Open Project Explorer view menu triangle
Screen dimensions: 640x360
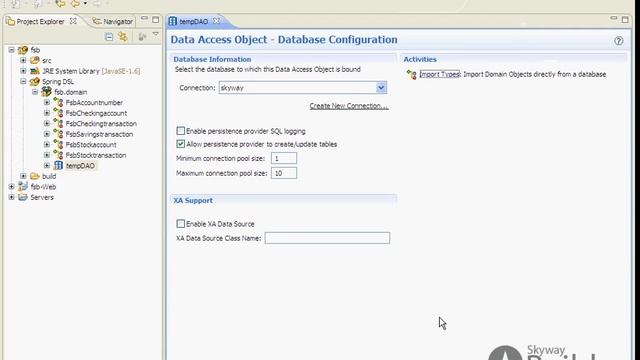[156, 35]
